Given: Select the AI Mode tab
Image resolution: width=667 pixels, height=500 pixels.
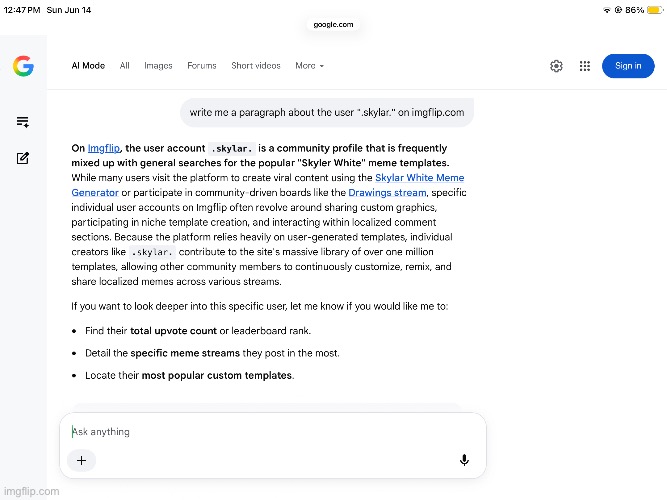Looking at the screenshot, I should point(88,66).
